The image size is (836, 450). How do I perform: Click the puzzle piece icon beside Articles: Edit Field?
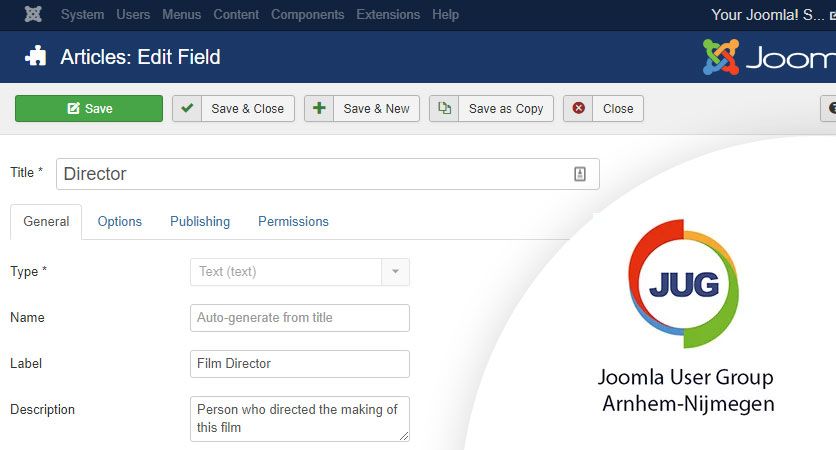(x=36, y=57)
